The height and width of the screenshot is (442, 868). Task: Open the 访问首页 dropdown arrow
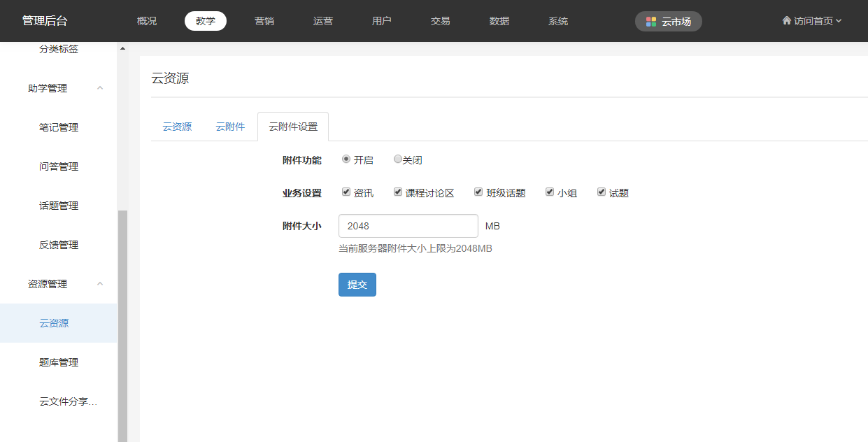point(839,21)
